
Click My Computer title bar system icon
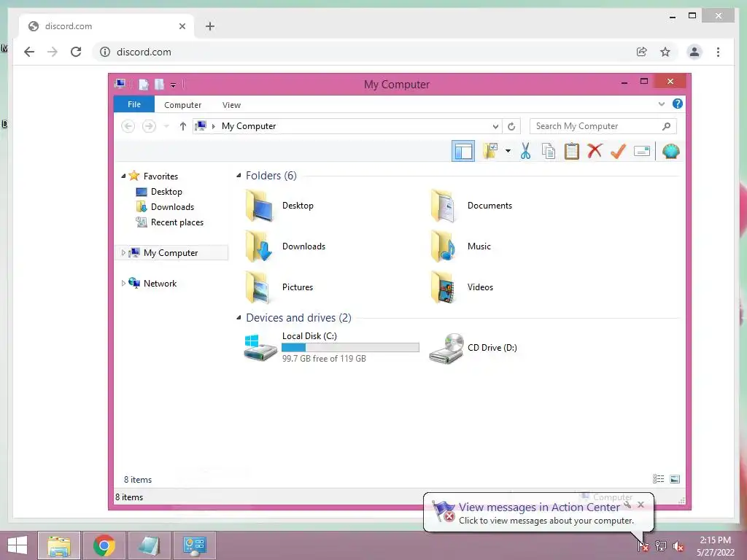pyautogui.click(x=120, y=84)
